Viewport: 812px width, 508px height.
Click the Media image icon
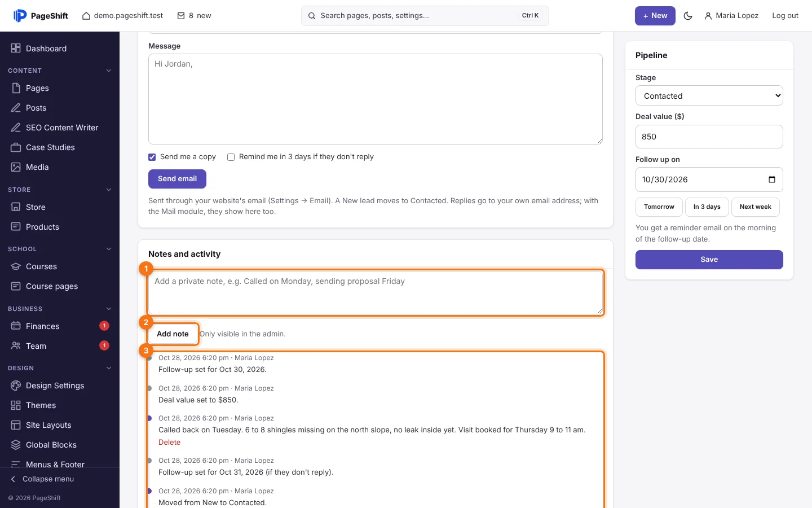[16, 167]
